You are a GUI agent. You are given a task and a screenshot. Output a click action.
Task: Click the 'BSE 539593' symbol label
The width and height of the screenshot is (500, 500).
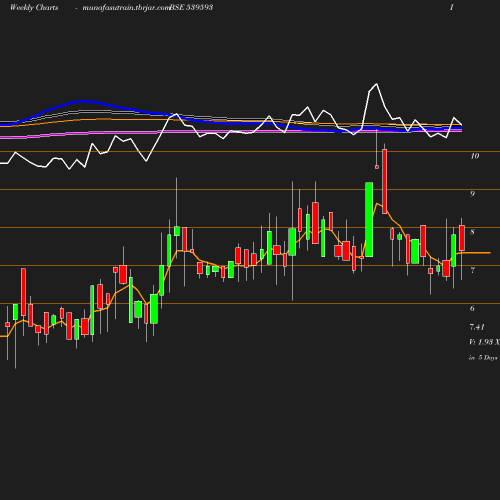tap(191, 7)
